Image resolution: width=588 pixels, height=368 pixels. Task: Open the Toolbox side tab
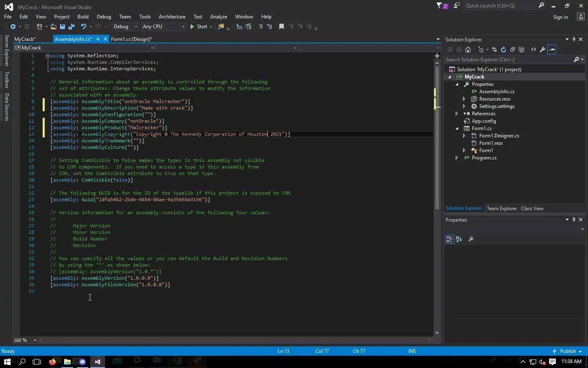pos(7,80)
